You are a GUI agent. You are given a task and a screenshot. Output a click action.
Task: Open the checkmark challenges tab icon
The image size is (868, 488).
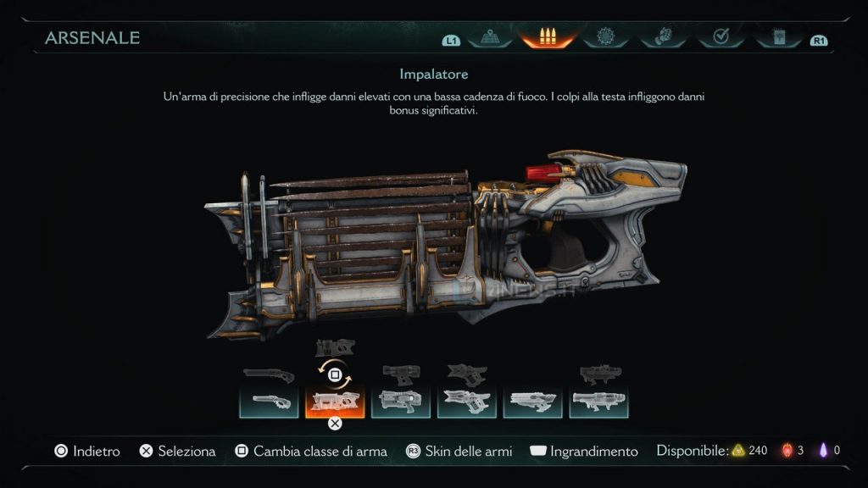721,36
